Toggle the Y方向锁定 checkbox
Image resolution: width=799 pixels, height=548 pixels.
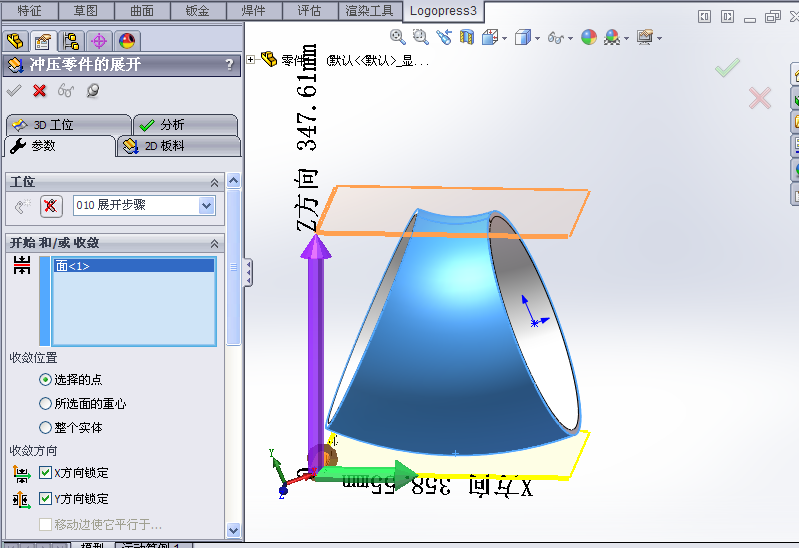click(45, 498)
